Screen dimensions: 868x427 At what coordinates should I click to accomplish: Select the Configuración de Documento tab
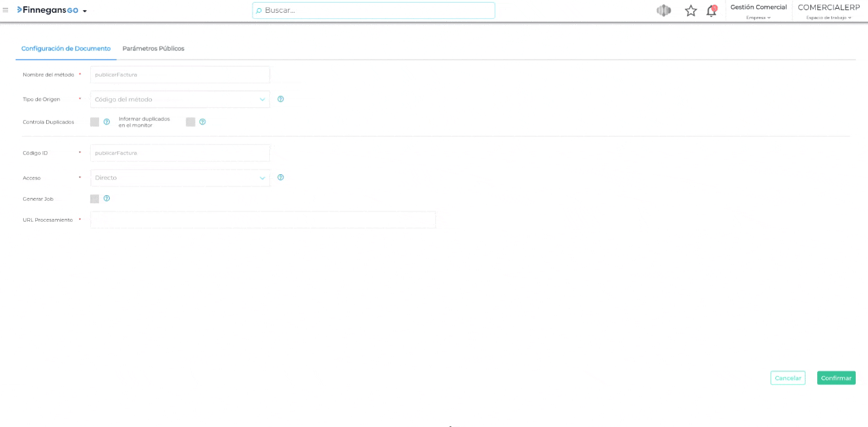click(66, 49)
